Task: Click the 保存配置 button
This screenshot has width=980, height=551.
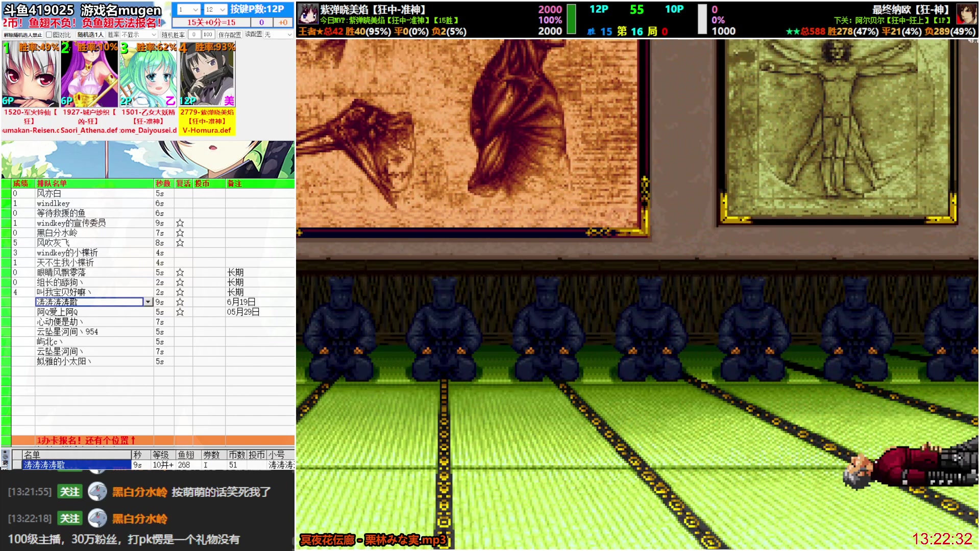Action: tap(230, 35)
